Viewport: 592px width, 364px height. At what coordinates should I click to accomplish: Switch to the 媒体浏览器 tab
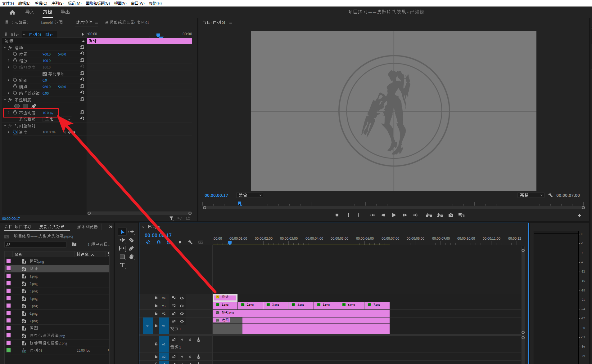pos(87,227)
